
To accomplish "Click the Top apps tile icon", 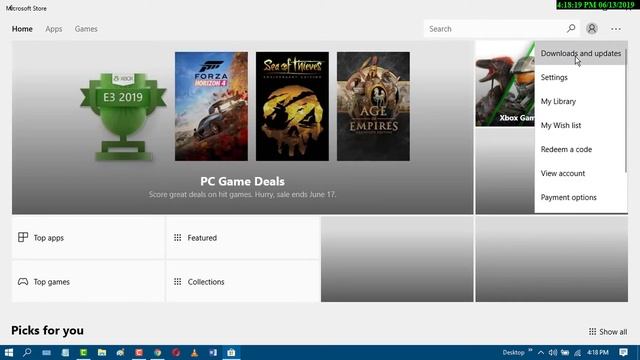I will click(x=23, y=237).
